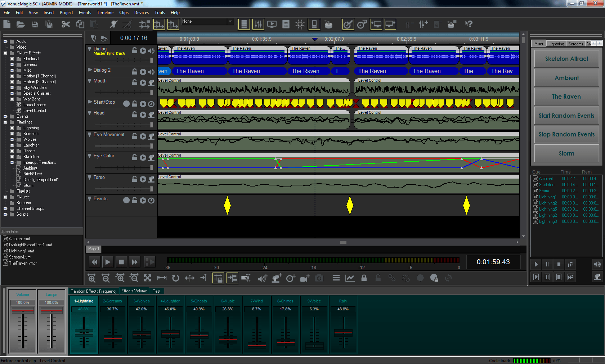Click the 1-Lightning fader
The width and height of the screenshot is (605, 364).
pos(84,333)
